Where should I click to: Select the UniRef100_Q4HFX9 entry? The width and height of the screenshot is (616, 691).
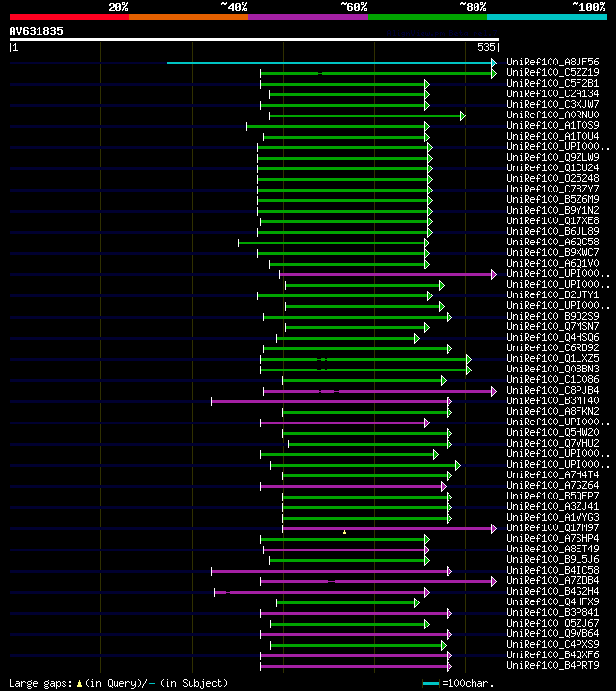[x=552, y=601]
